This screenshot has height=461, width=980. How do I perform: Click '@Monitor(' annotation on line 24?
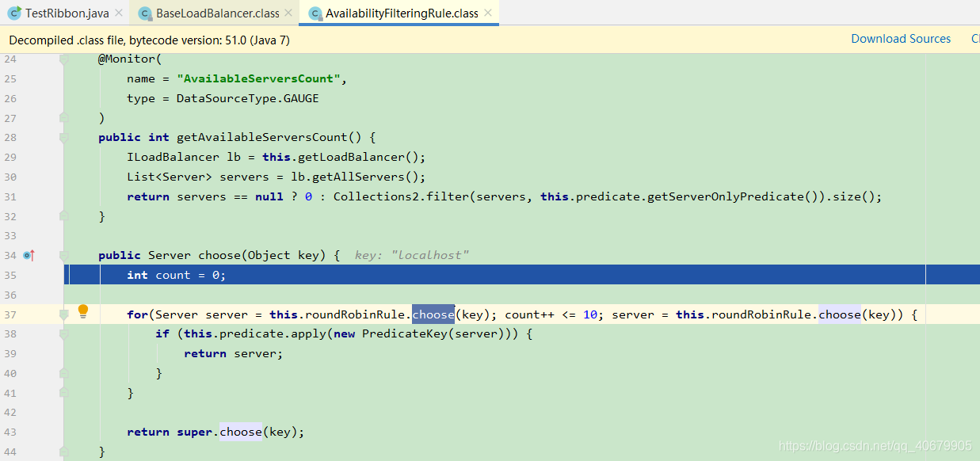pyautogui.click(x=130, y=59)
